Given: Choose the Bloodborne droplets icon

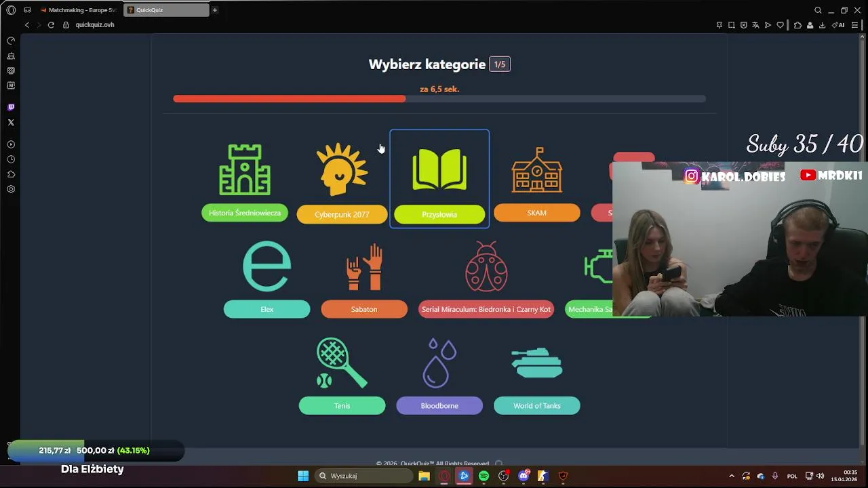Looking at the screenshot, I should 439,363.
